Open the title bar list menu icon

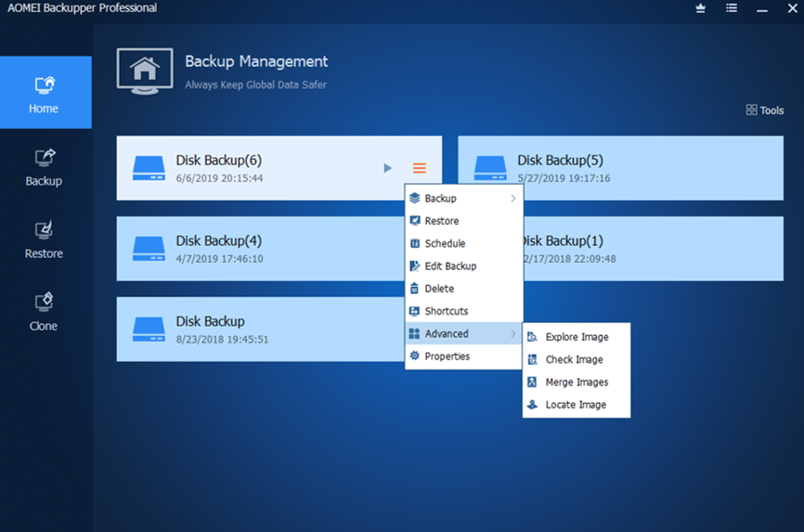coord(732,8)
